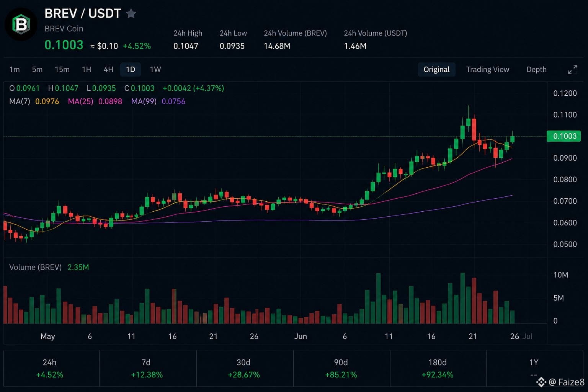Image resolution: width=588 pixels, height=392 pixels.
Task: Select the 5m timeframe
Action: [37, 69]
